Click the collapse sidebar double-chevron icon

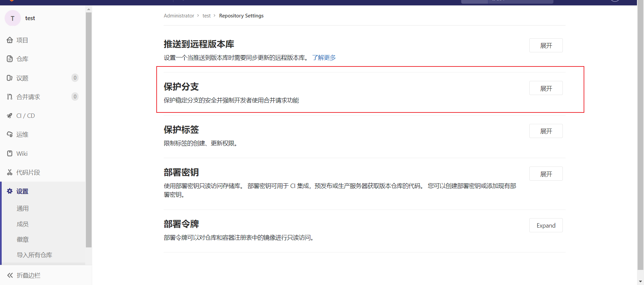tap(10, 275)
